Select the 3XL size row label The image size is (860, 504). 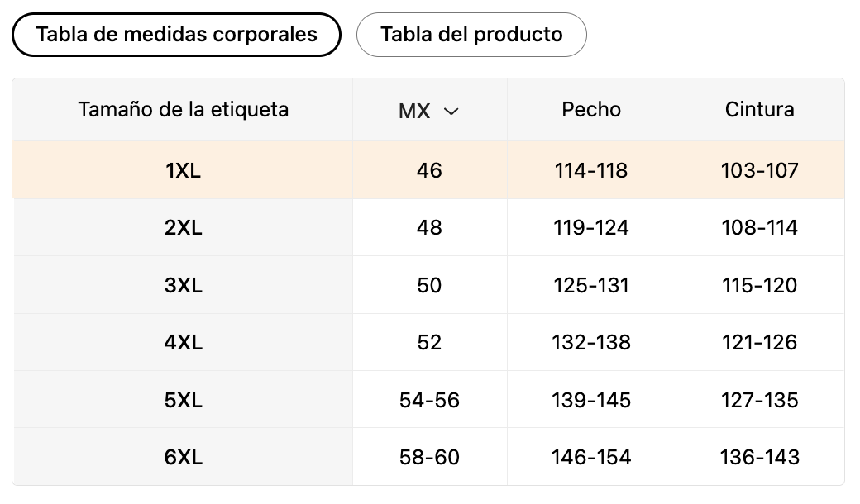point(184,285)
